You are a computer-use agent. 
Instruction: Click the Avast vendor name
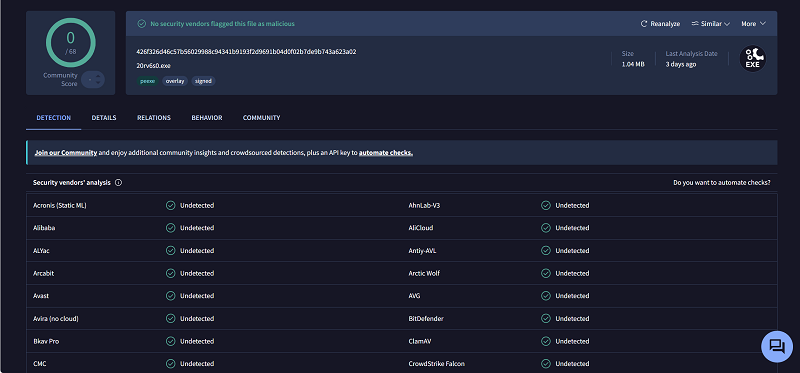coord(41,296)
